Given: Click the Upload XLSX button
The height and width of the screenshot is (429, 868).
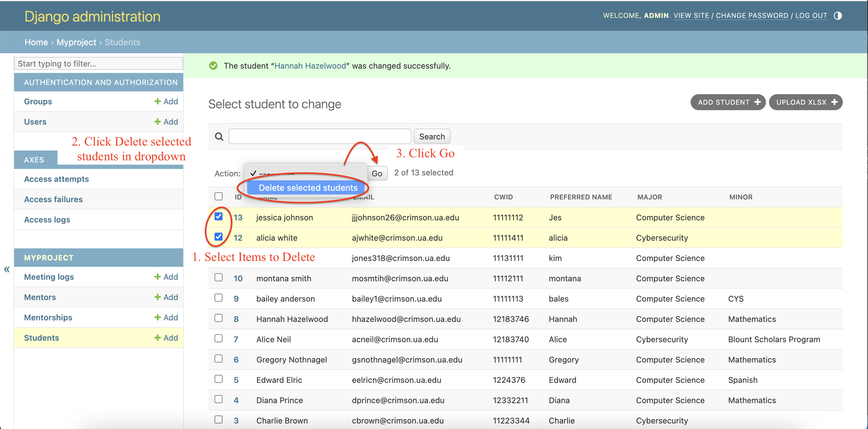Looking at the screenshot, I should [805, 102].
